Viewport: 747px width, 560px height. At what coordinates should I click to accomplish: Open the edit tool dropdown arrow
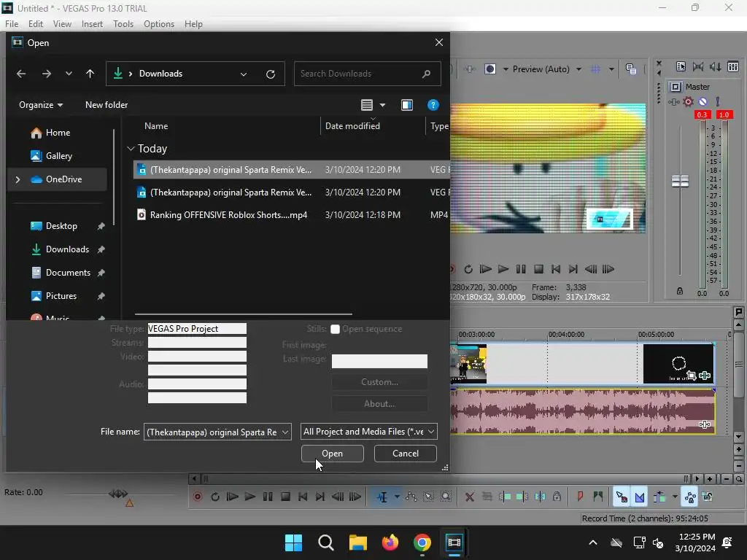[397, 497]
